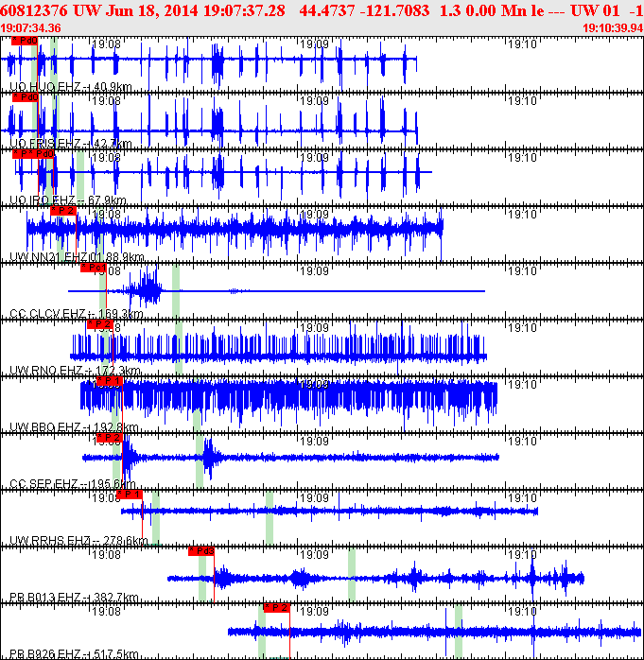Screen dimensions: 644x660
Task: Select the Pc1 pick flag on CLCV trace
Action: pyautogui.click(x=94, y=268)
